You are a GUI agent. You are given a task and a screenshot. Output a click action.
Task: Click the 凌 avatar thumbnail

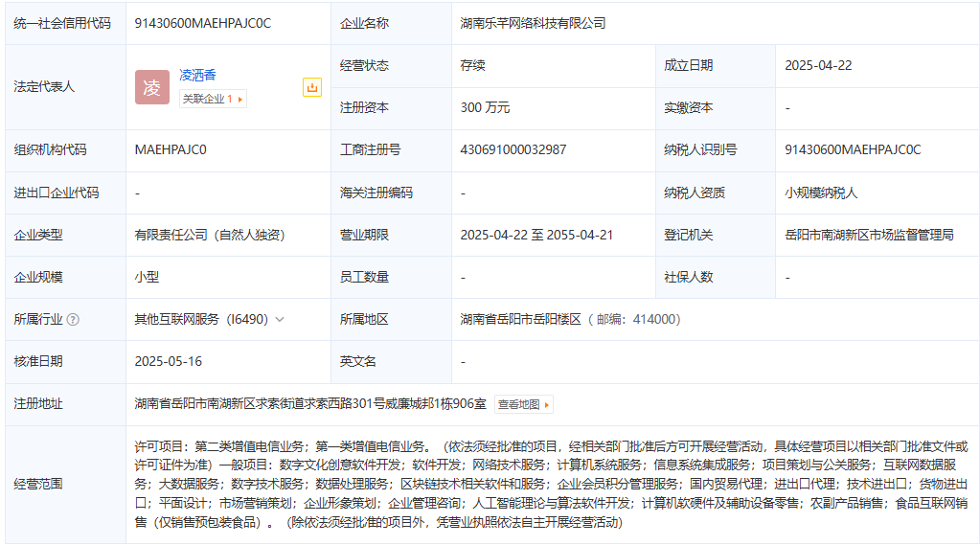[x=152, y=87]
